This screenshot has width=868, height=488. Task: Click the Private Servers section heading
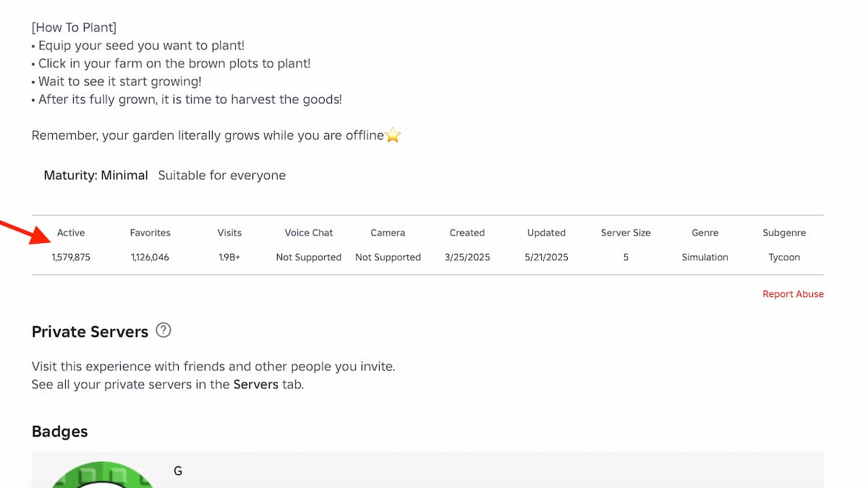pos(90,332)
